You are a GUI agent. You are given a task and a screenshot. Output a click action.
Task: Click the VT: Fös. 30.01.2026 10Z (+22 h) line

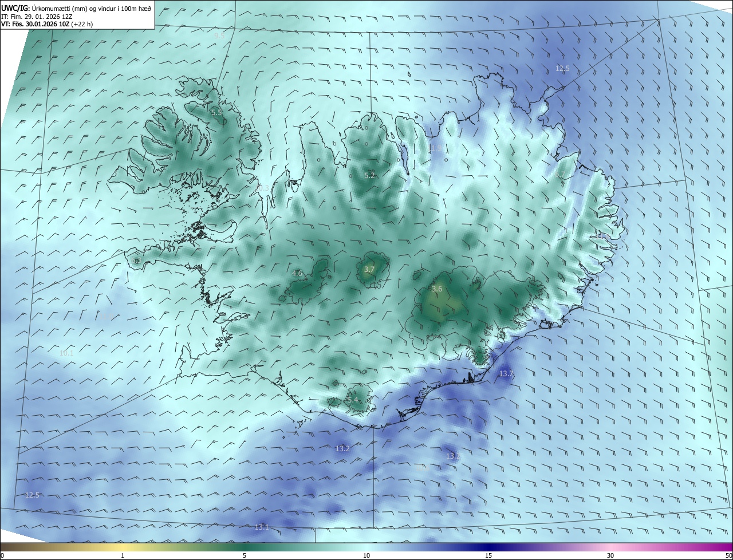pyautogui.click(x=47, y=24)
